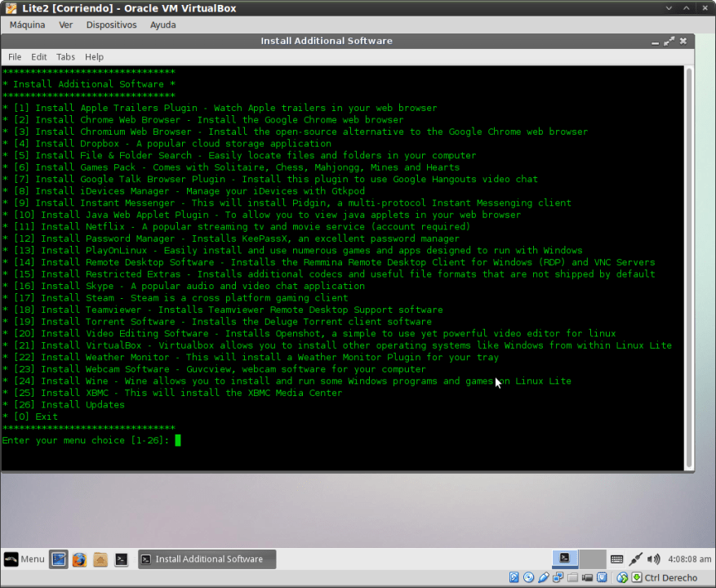Screen dimensions: 716x588
Task: Toggle mouse pointer integration in VirtualBox status bar
Action: (620, 577)
